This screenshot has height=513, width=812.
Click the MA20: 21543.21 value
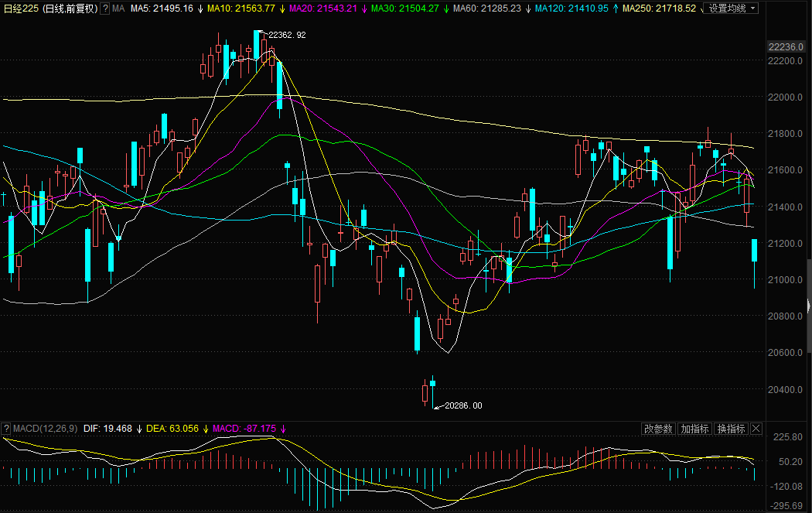click(323, 9)
